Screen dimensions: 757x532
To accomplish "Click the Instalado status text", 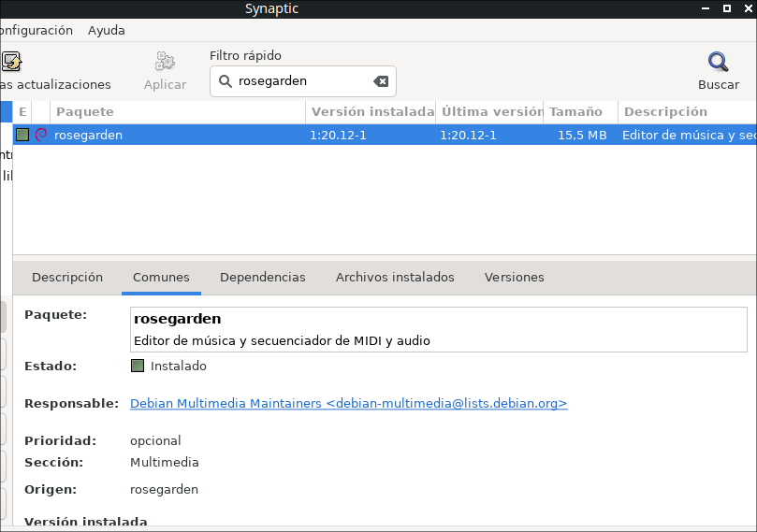I will (x=179, y=367).
